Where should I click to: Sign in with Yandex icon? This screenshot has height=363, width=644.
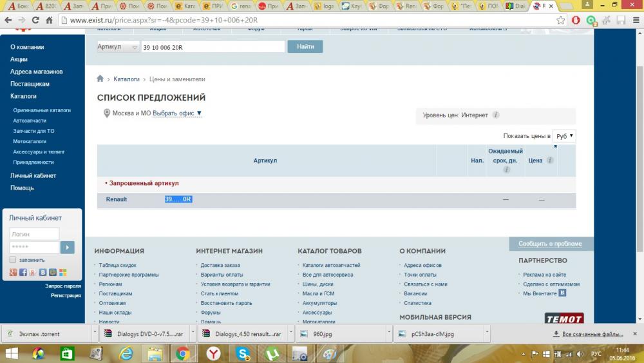pyautogui.click(x=33, y=272)
